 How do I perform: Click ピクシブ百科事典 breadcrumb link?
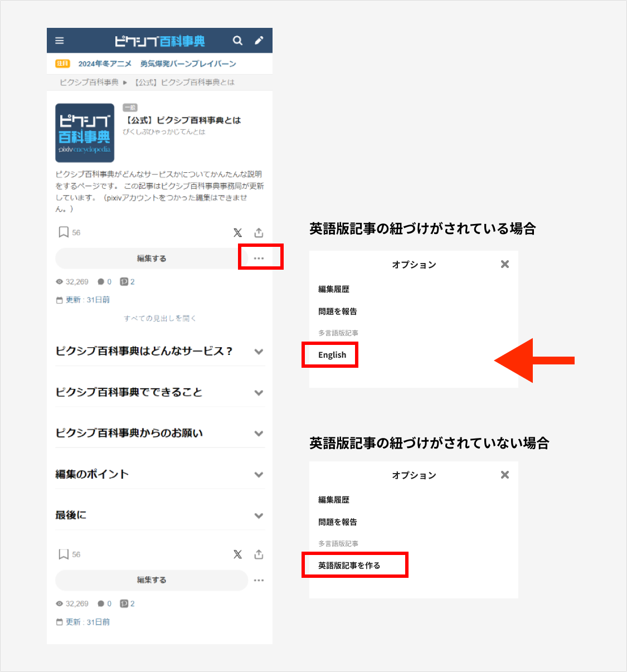point(89,82)
